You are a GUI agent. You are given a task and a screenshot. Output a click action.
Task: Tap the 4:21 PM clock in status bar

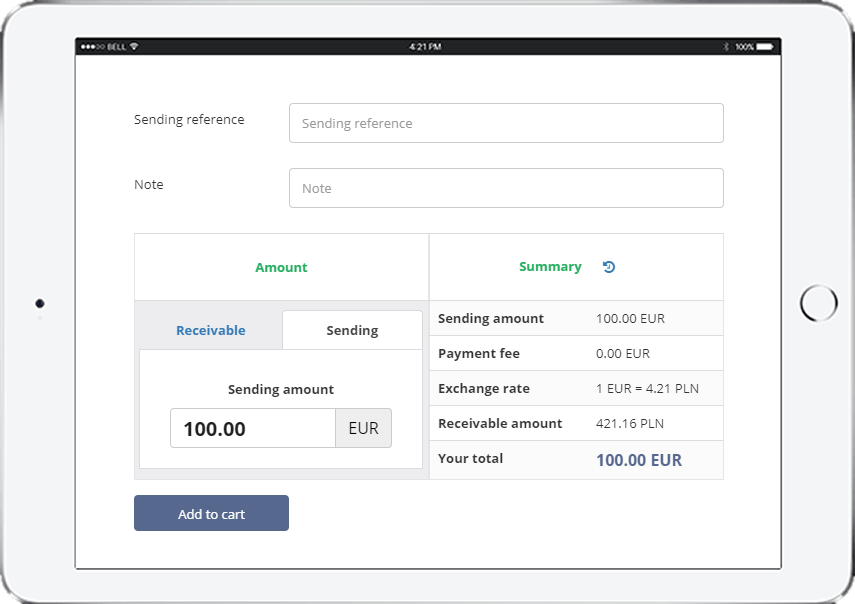[425, 47]
